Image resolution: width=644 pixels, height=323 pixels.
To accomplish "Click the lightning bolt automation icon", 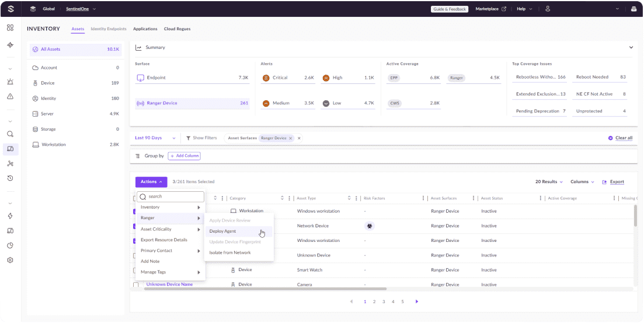I will click(10, 216).
